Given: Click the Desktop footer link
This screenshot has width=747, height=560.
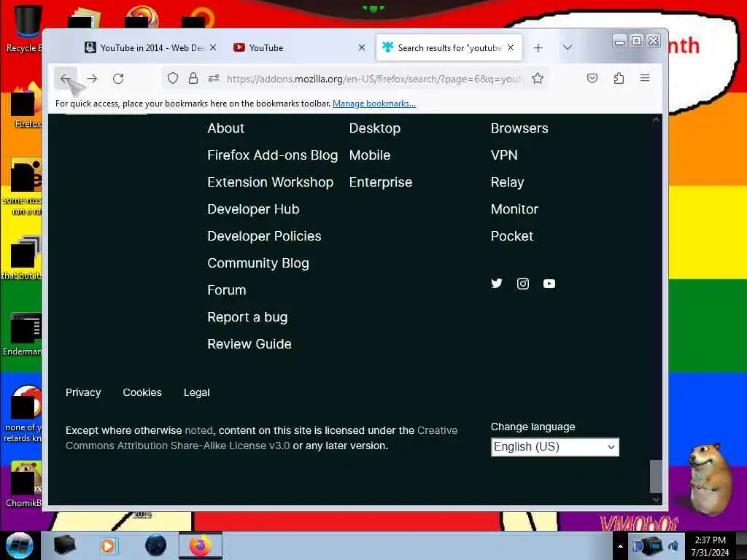Looking at the screenshot, I should 375,128.
